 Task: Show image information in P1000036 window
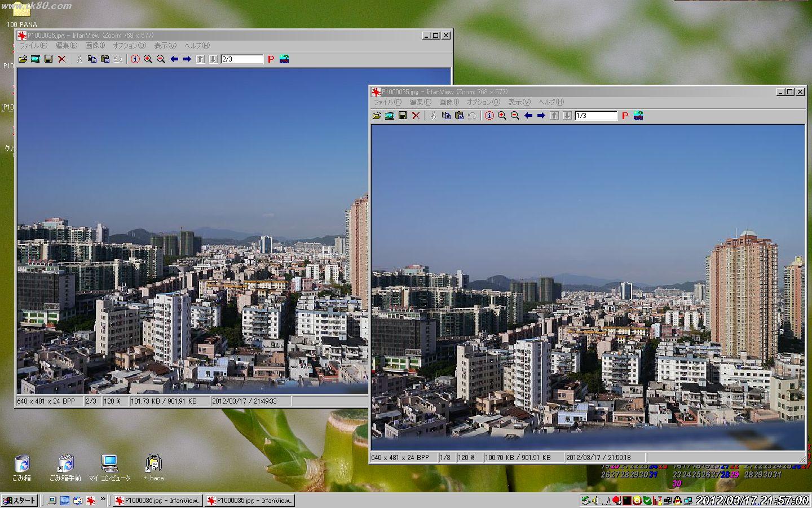(135, 59)
